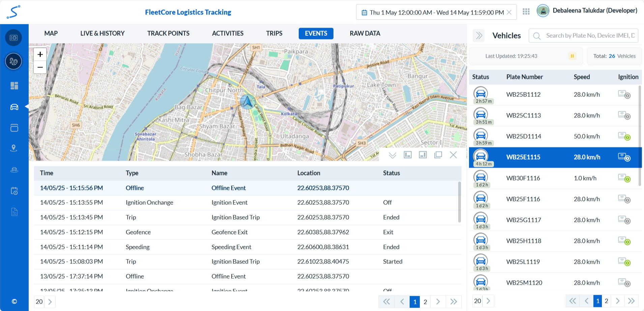Select vehicle WB30F1116 from the list
This screenshot has width=644, height=311.
[x=523, y=178]
